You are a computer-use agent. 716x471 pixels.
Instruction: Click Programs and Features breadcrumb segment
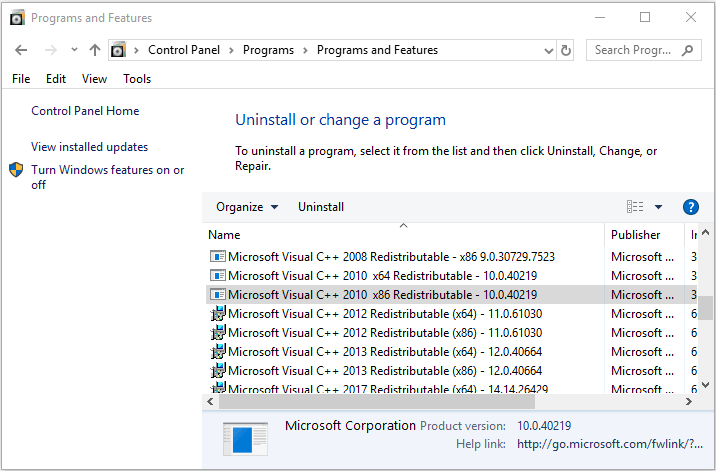[x=377, y=50]
